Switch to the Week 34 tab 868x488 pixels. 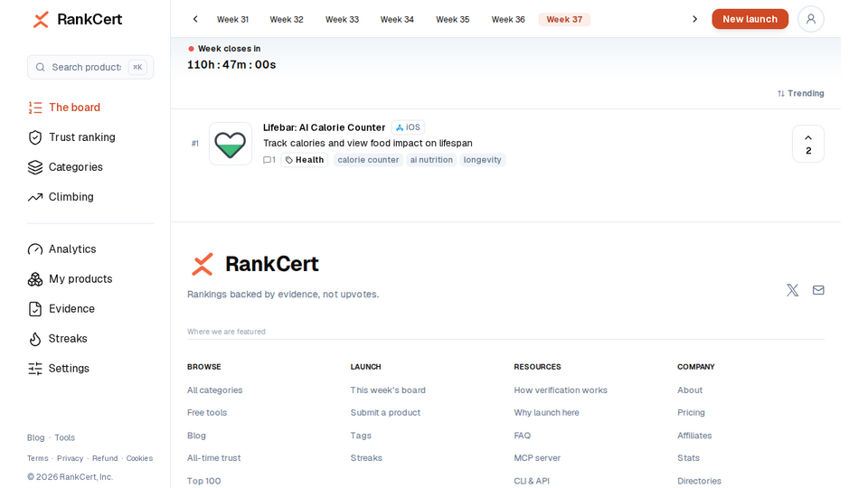click(397, 19)
